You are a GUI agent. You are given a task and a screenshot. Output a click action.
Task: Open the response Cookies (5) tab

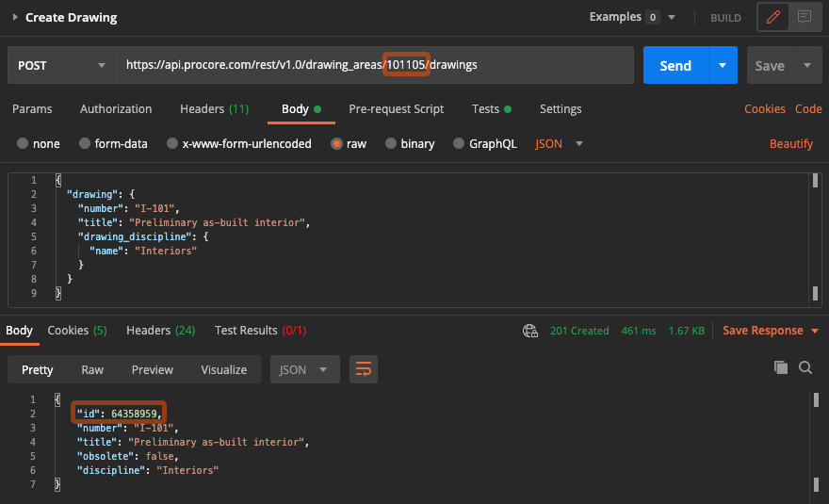77,331
